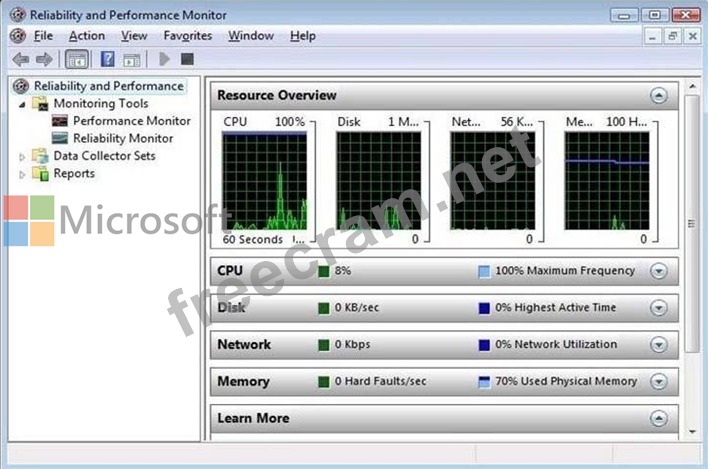708x469 pixels.
Task: Toggle the Show/Hide Console Tree icon
Action: (x=77, y=59)
